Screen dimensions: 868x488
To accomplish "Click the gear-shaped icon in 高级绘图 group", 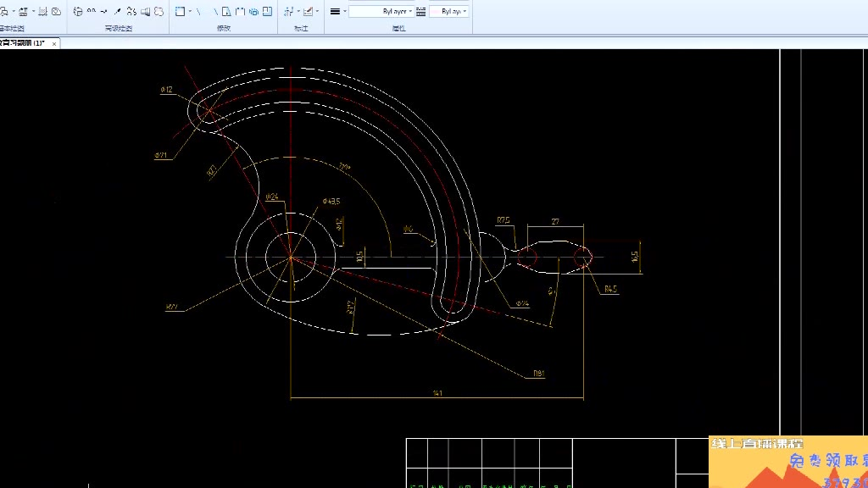I will coord(131,12).
